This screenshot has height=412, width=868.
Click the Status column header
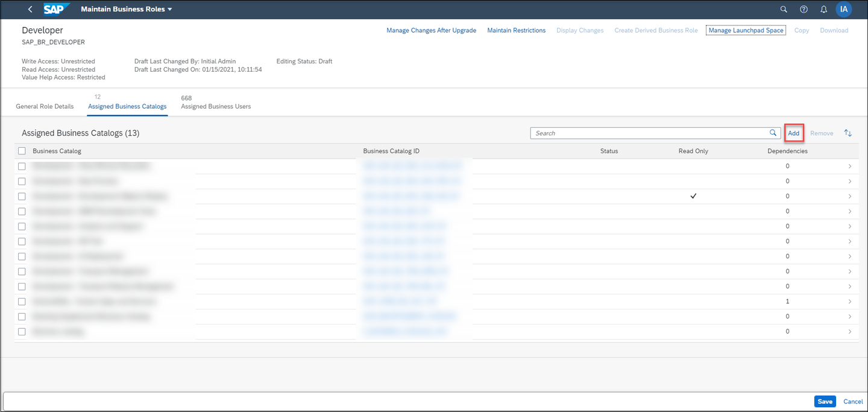[609, 151]
